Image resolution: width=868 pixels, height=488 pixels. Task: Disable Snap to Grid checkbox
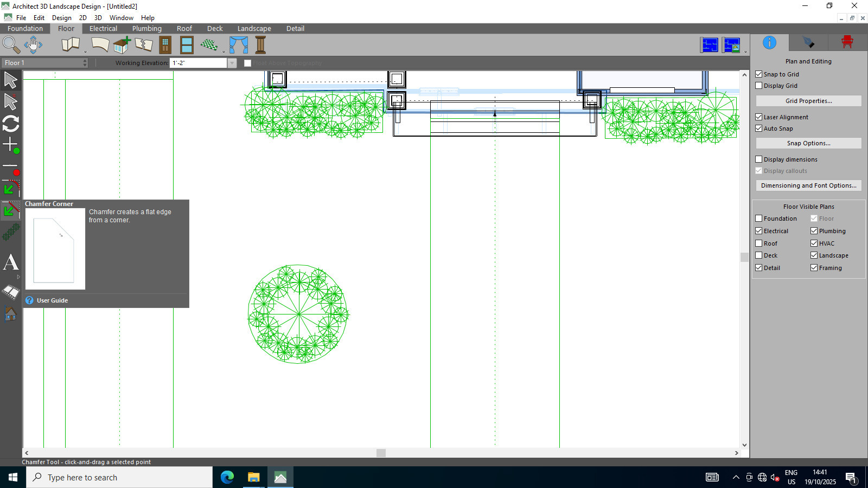pyautogui.click(x=759, y=74)
